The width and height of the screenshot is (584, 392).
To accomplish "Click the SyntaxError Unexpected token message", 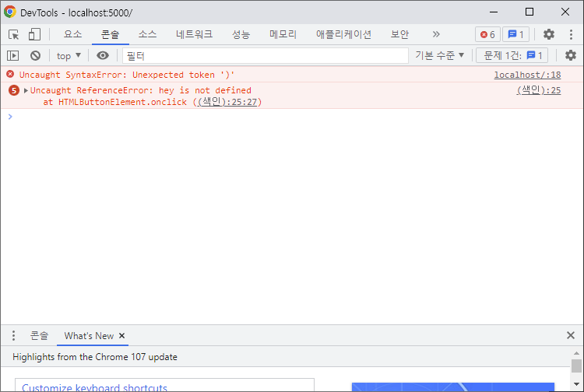I will coord(127,75).
